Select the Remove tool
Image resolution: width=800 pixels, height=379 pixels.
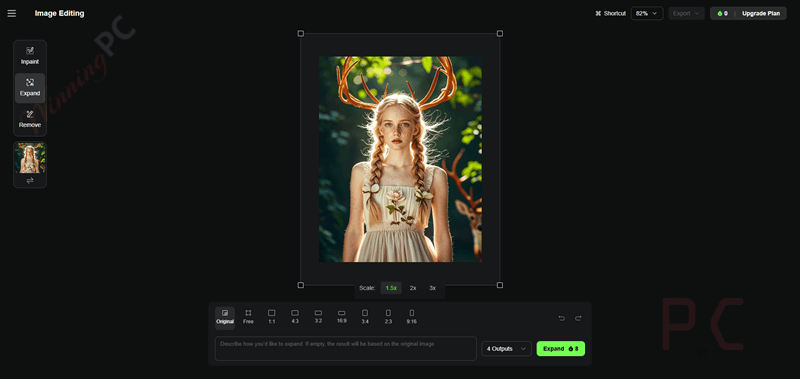pyautogui.click(x=30, y=119)
